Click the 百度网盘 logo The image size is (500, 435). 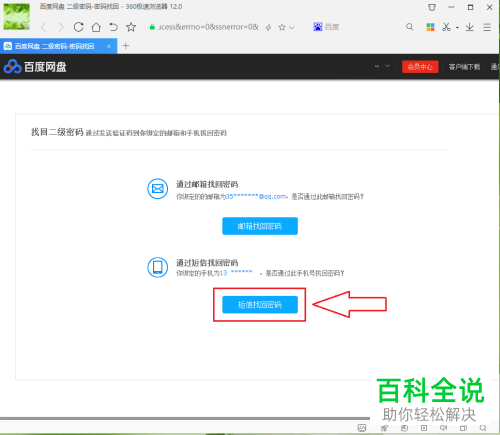coord(35,67)
